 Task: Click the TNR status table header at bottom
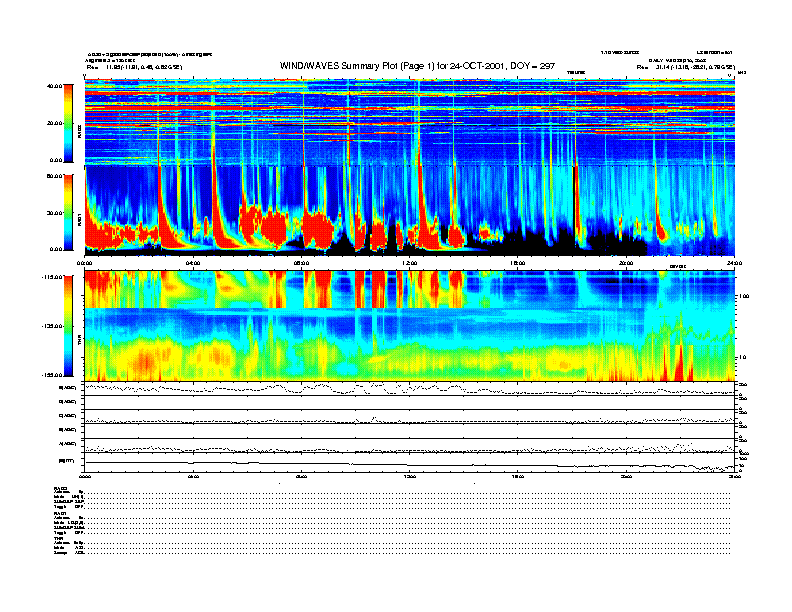(58, 539)
